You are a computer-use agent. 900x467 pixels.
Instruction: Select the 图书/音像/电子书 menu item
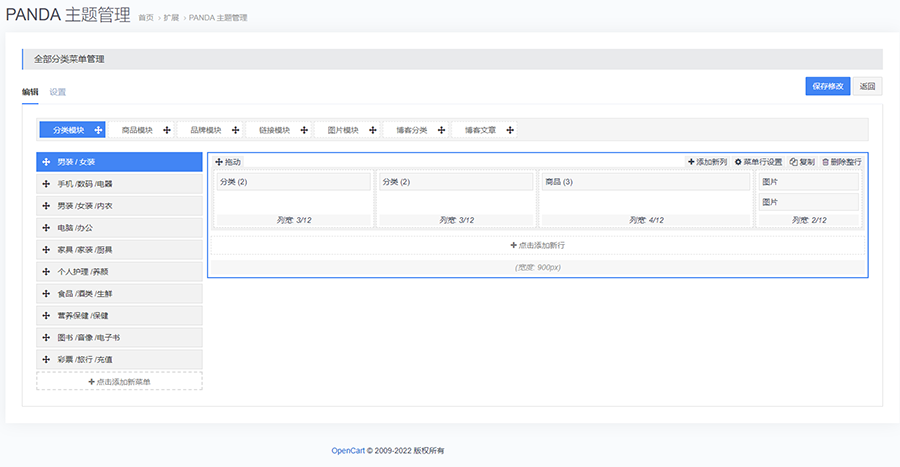click(119, 337)
